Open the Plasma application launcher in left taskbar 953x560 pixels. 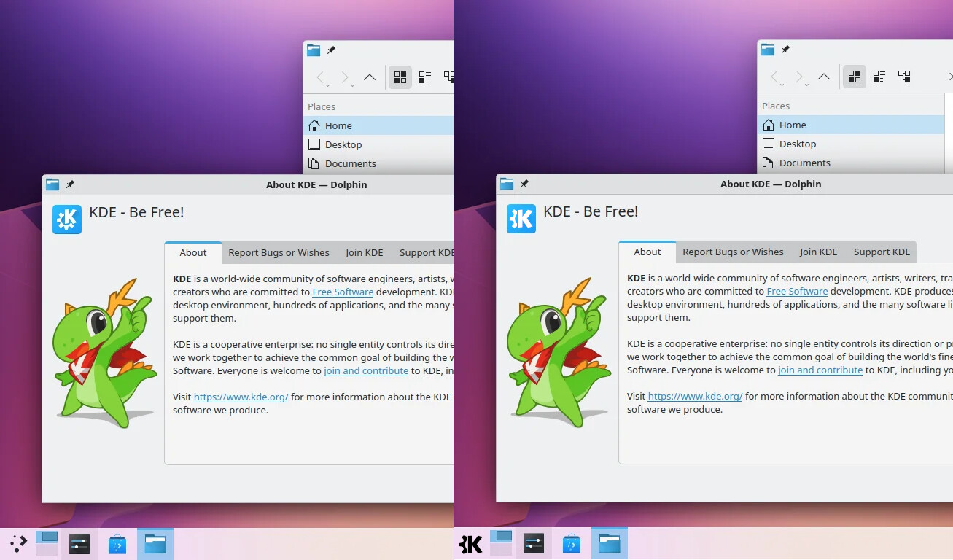[18, 544]
